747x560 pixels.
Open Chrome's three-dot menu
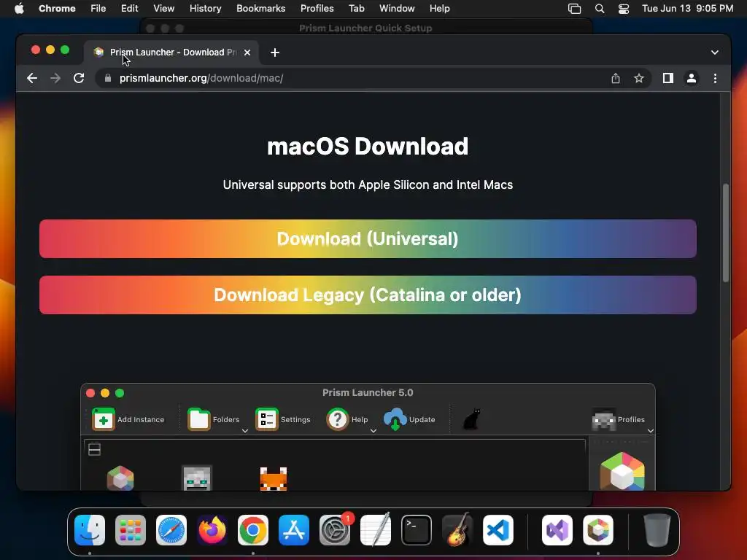[715, 78]
